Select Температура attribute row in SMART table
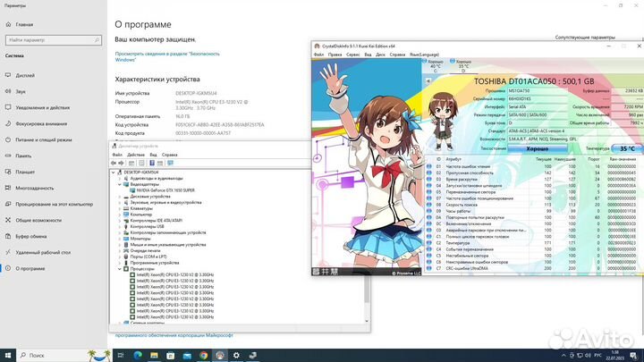Viewport: 644px width, 362px height. click(x=533, y=243)
